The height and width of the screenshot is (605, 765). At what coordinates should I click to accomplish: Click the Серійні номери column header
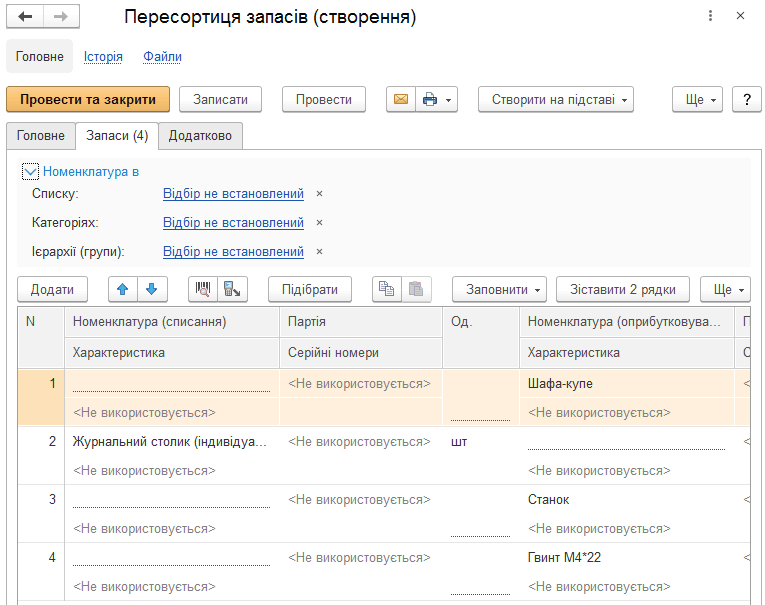(361, 352)
